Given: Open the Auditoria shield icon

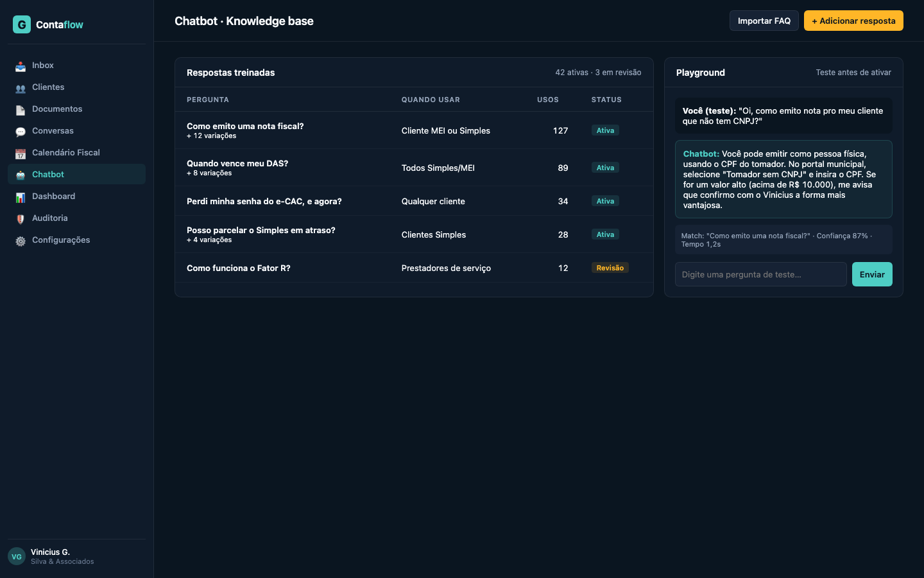Looking at the screenshot, I should click(20, 218).
